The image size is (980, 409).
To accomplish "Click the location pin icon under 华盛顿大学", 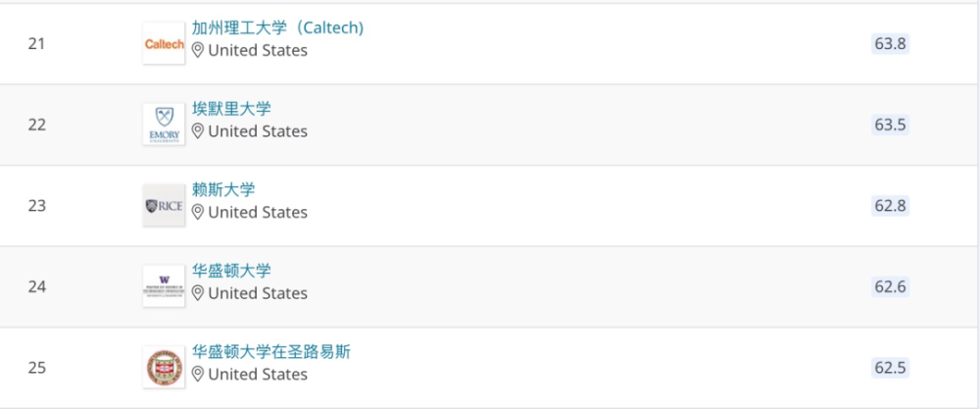I will point(198,293).
